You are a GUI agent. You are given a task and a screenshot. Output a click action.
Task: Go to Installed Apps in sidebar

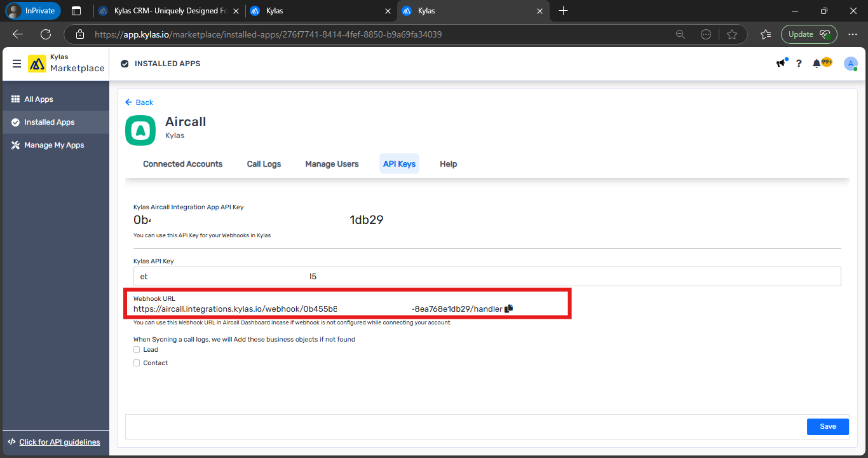(56, 122)
